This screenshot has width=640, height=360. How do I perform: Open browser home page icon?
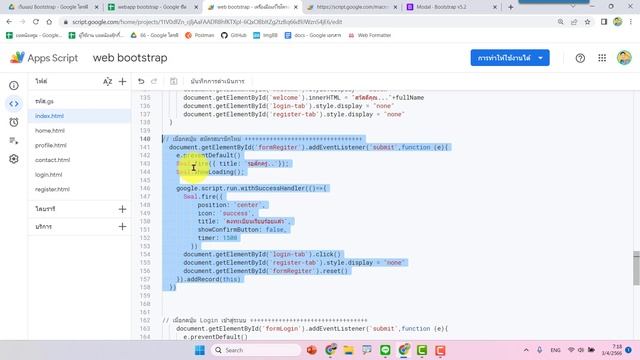click(x=49, y=22)
